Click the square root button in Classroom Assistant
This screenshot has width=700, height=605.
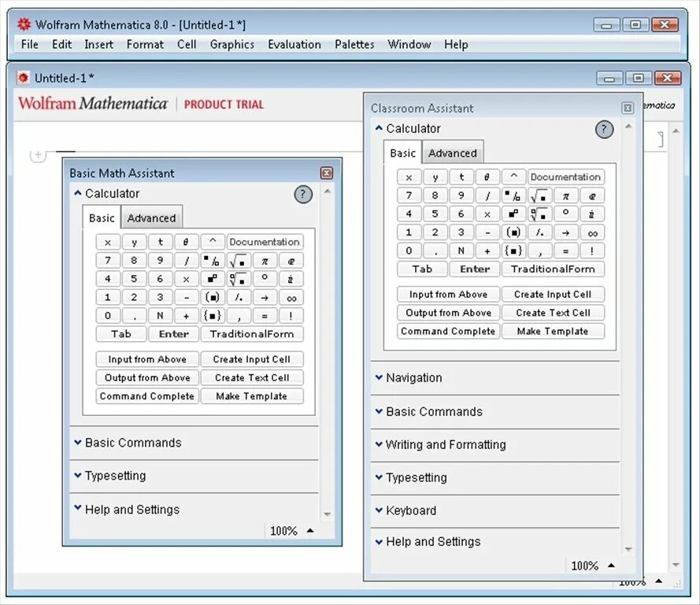pos(539,195)
